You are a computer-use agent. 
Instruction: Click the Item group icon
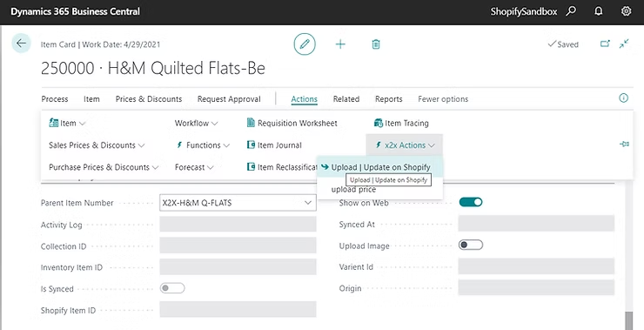click(x=53, y=123)
